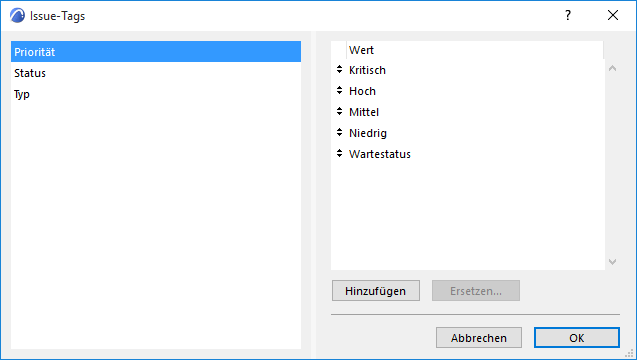Click the reorder handle icon next to Kritisch
Image resolution: width=637 pixels, height=360 pixels.
coord(340,69)
